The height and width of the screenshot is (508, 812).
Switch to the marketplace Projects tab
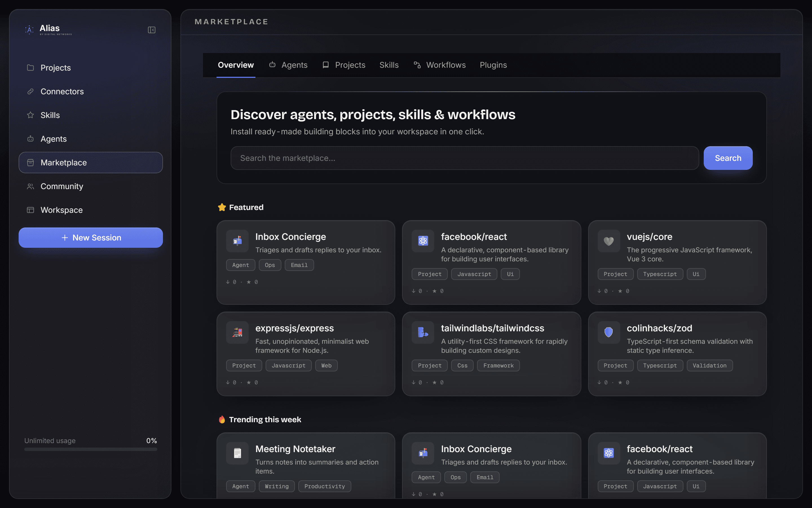click(x=344, y=65)
